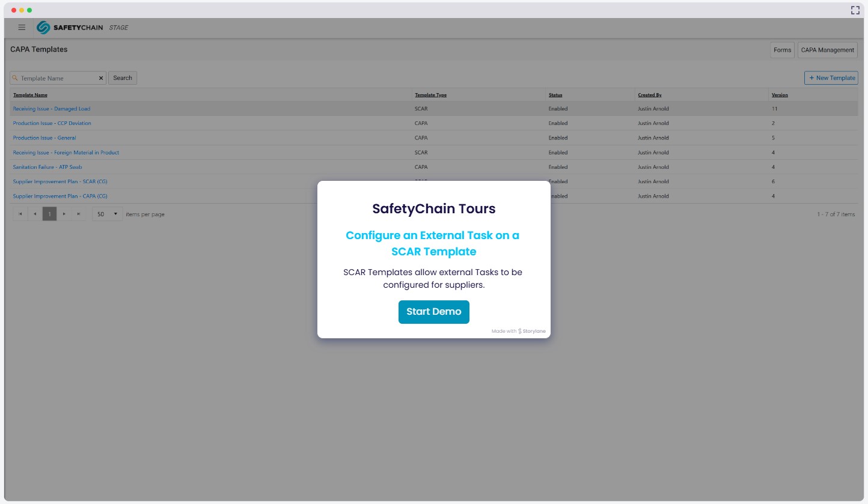Click the search magnifier icon

(15, 78)
